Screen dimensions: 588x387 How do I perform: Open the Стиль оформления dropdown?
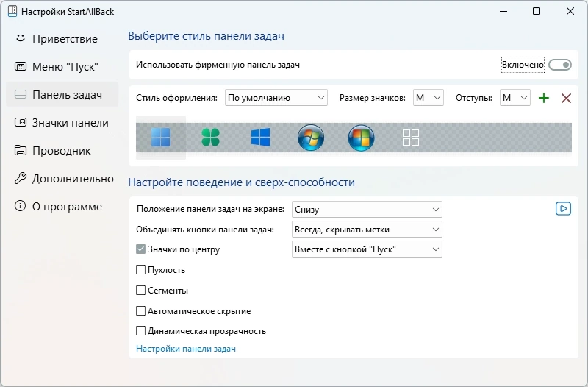276,98
